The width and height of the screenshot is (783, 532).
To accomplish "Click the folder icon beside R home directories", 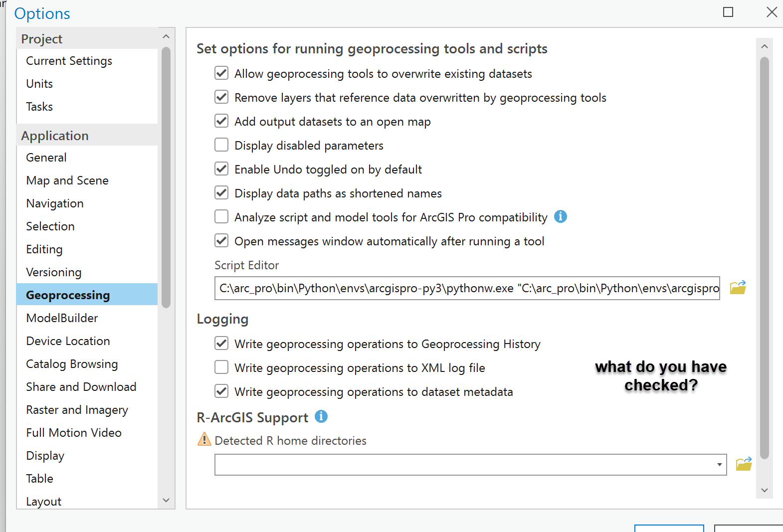I will tap(744, 464).
